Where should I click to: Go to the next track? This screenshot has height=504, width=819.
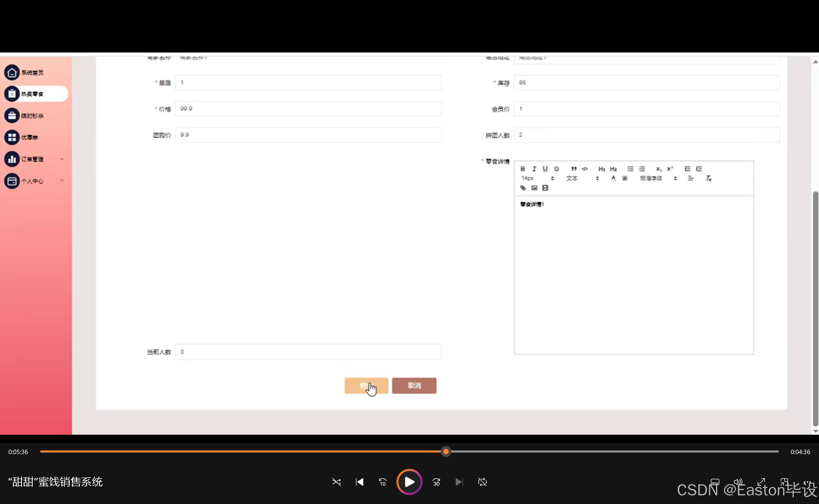tap(459, 482)
